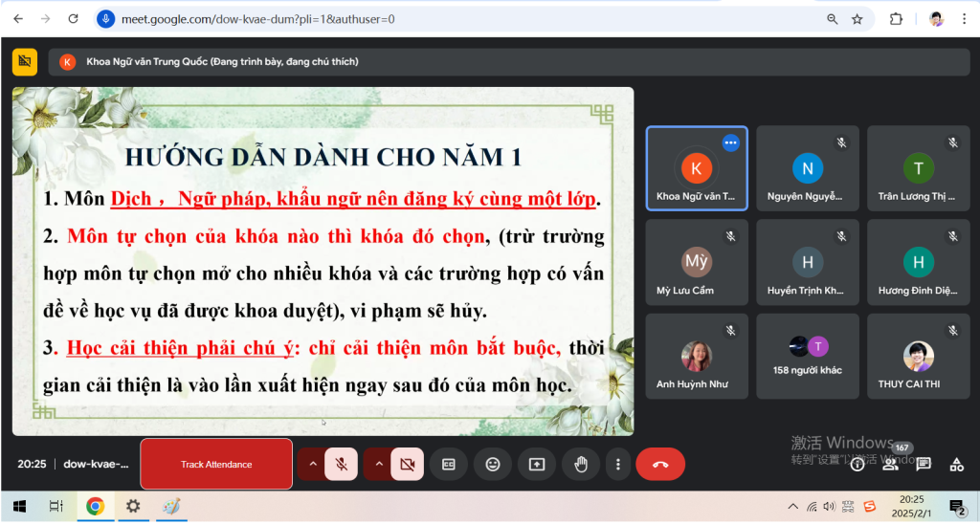Expand hidden system tray icons chevron
Screen dimensions: 980x524
[x=792, y=507]
